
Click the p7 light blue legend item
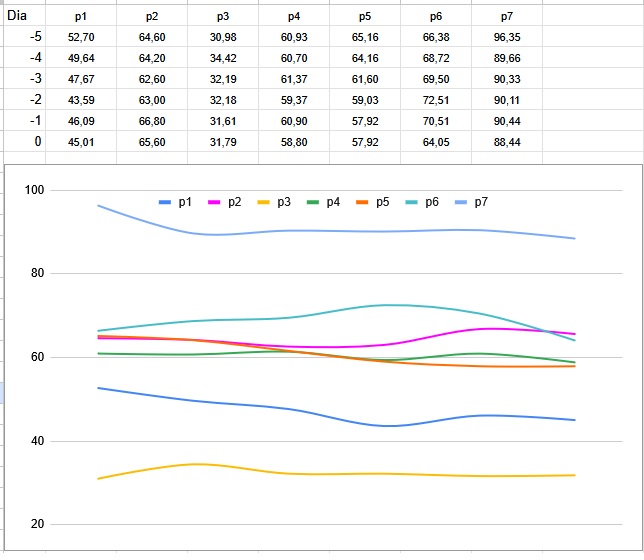tap(471, 202)
